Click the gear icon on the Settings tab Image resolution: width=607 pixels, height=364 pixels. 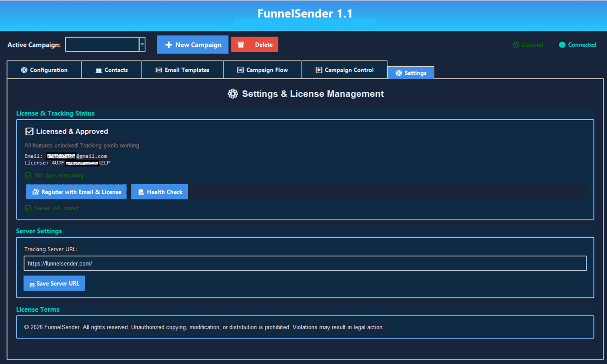point(398,73)
